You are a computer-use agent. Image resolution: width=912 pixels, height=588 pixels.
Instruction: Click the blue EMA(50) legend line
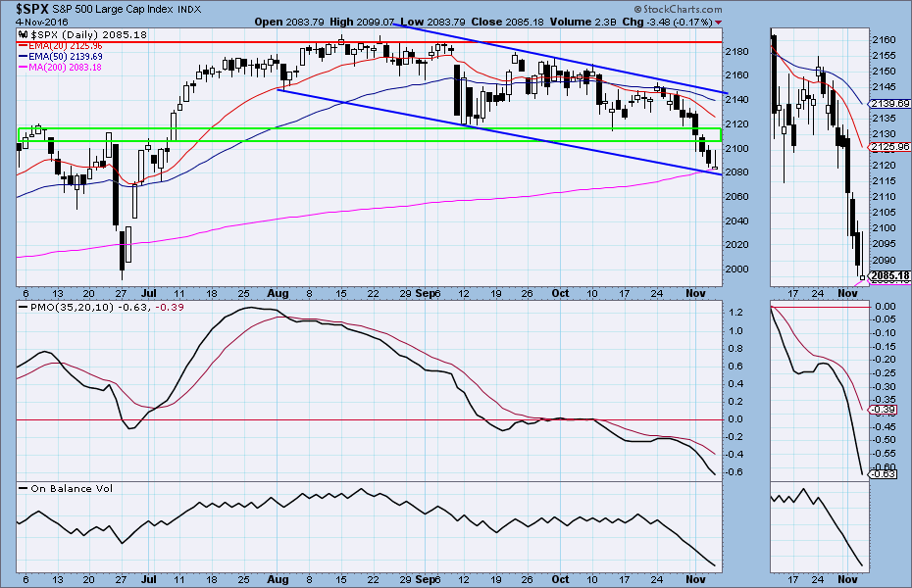point(24,55)
